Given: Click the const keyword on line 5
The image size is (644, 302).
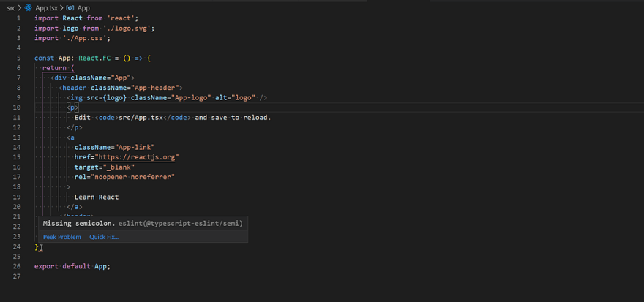Looking at the screenshot, I should click(x=45, y=58).
